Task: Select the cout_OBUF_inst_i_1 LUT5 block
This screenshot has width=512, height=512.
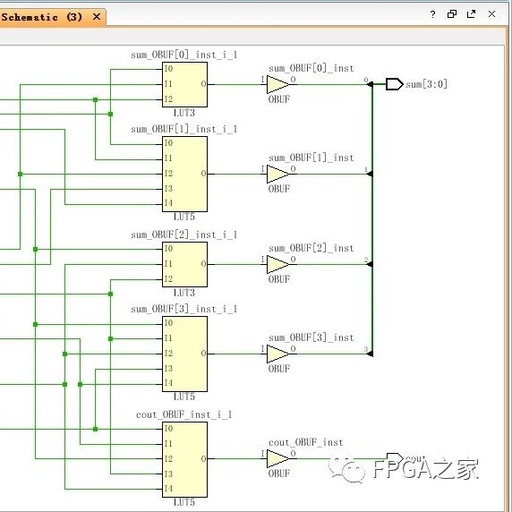Action: pyautogui.click(x=185, y=460)
